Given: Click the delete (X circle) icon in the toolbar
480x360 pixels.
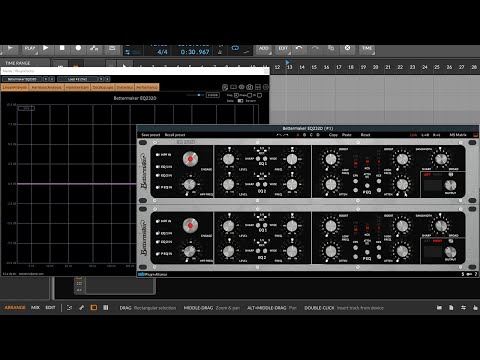Looking at the screenshot, I should 347,48.
